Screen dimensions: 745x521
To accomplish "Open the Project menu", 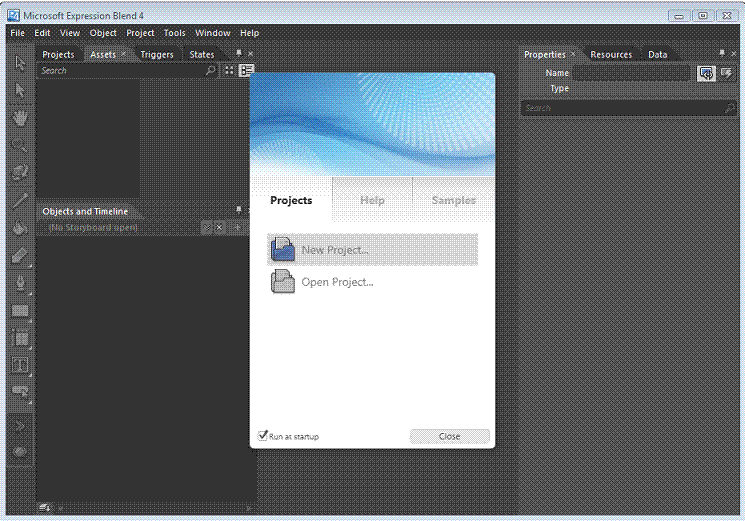I will point(140,33).
